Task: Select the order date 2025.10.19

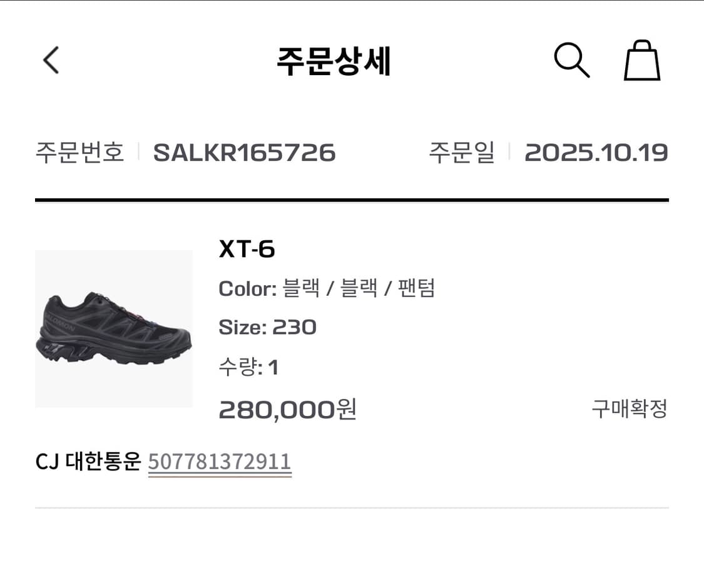Action: point(596,153)
